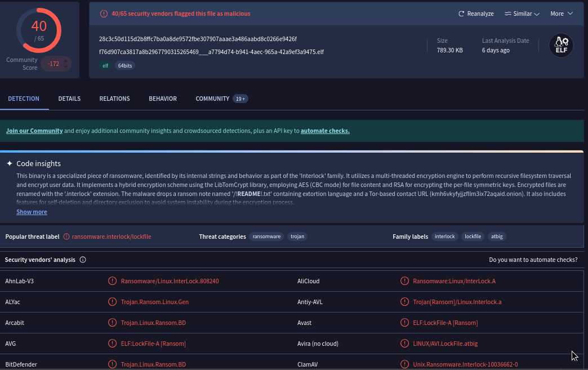Viewport: 588px width, 370px height.
Task: Click the AliCloud vendor name
Action: (x=308, y=281)
